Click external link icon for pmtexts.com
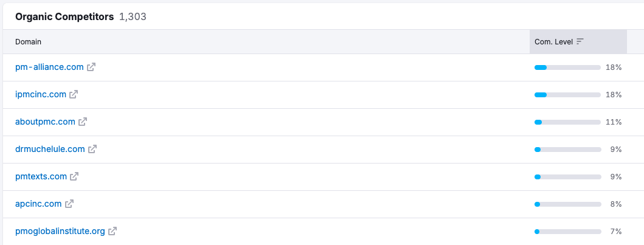The height and width of the screenshot is (245, 644). point(74,176)
